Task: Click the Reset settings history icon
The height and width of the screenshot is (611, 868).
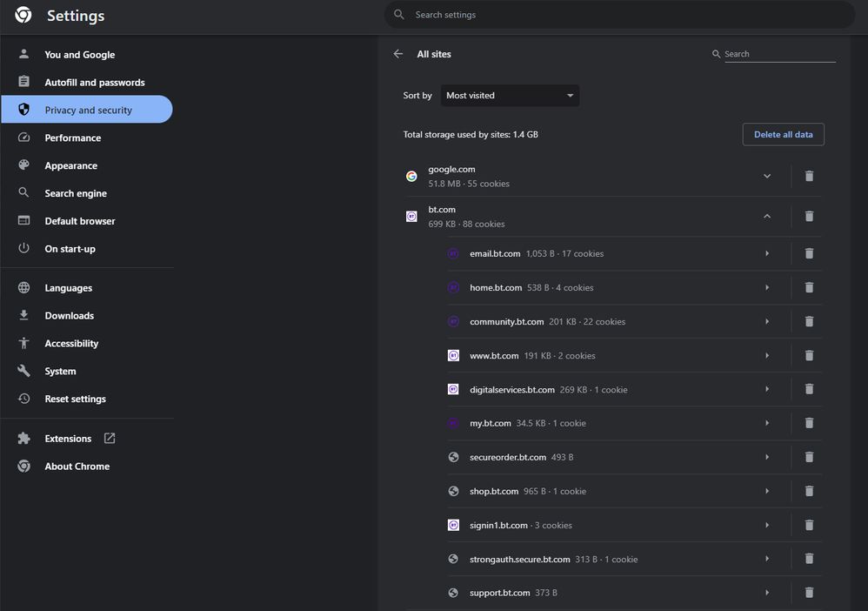Action: pos(23,399)
